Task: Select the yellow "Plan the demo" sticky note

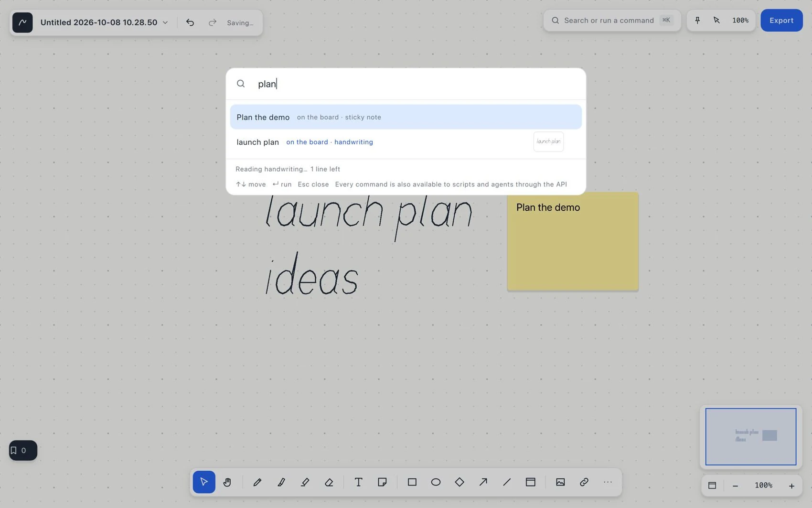Action: [573, 241]
